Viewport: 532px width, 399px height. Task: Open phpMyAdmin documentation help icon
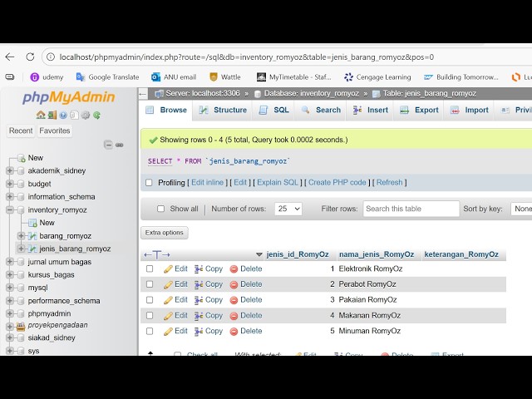(63, 115)
